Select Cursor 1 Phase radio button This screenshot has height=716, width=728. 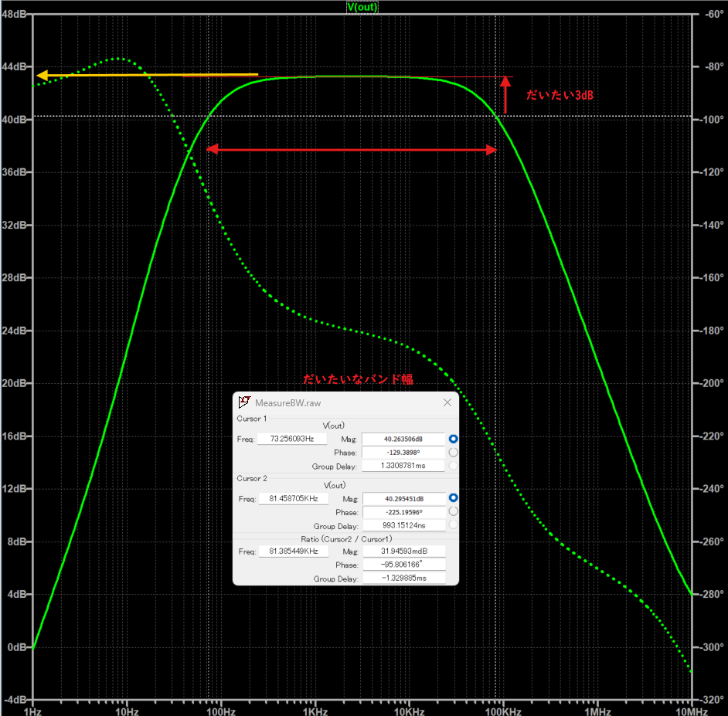453,452
